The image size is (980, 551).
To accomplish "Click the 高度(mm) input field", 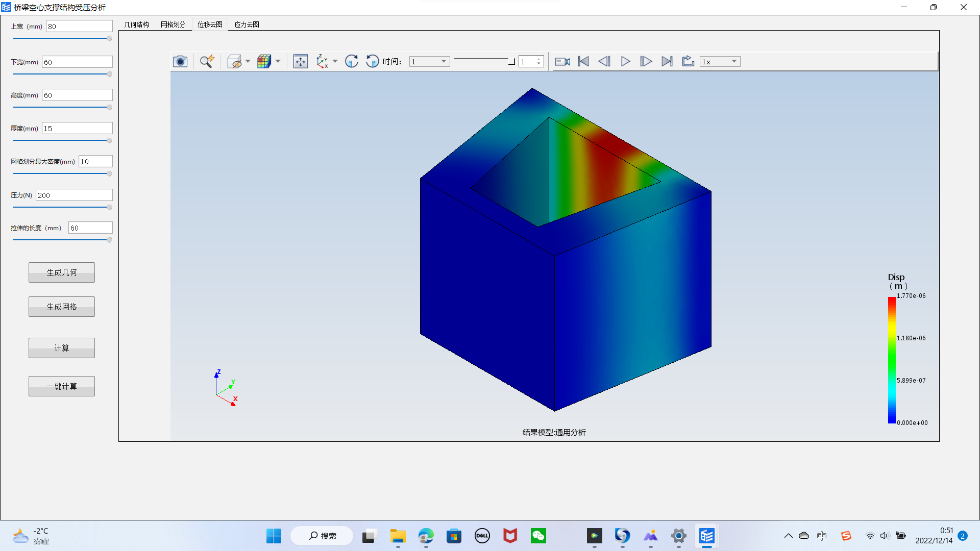I will click(77, 95).
